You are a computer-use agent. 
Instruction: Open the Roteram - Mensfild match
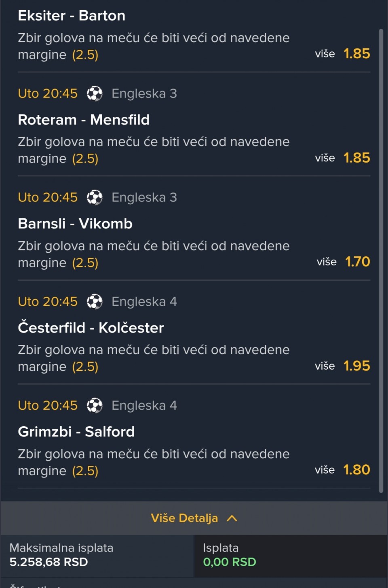click(84, 120)
